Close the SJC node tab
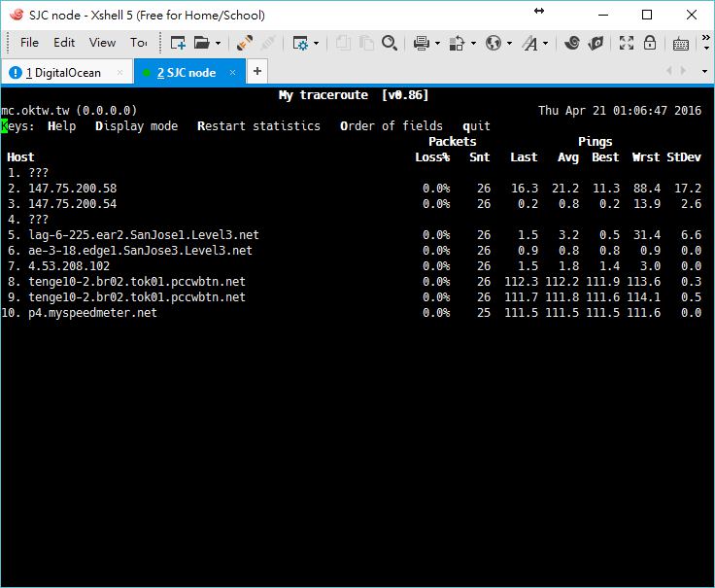This screenshot has height=588, width=715. pyautogui.click(x=232, y=72)
